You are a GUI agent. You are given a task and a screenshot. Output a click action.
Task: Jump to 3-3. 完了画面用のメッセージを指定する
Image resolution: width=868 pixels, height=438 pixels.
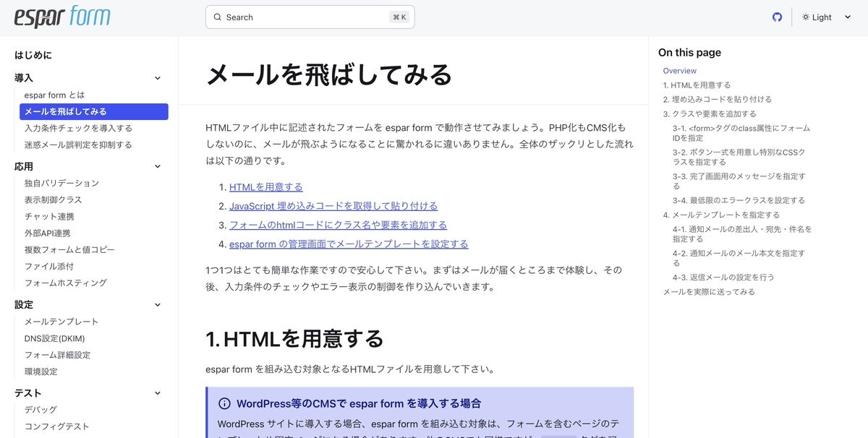[739, 181]
